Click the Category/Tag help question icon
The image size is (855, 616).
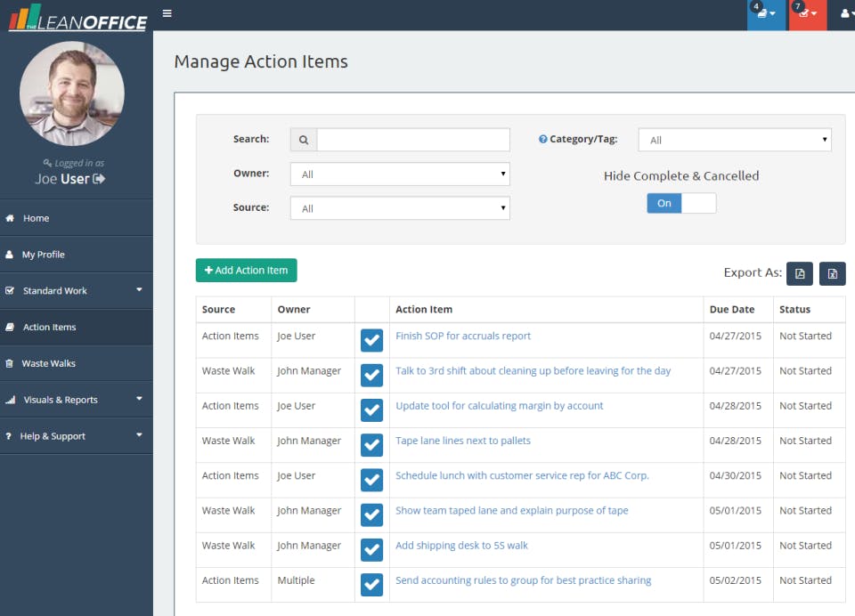coord(542,140)
